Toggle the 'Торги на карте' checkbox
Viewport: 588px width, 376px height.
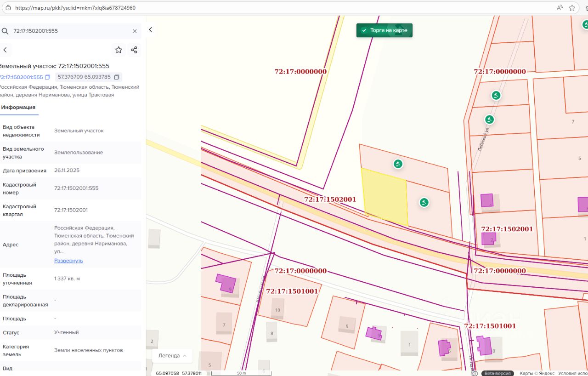[x=363, y=30]
